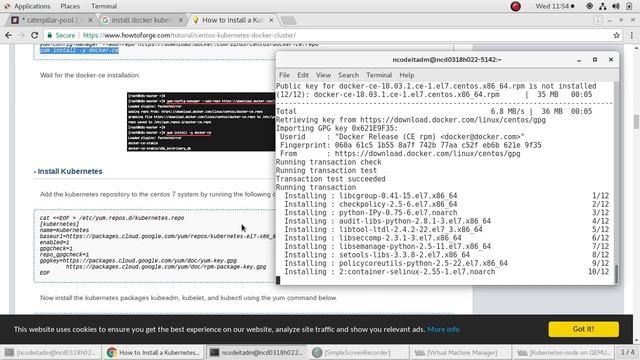
Task: Click the browser page scrollbar thumb
Action: click(636, 122)
